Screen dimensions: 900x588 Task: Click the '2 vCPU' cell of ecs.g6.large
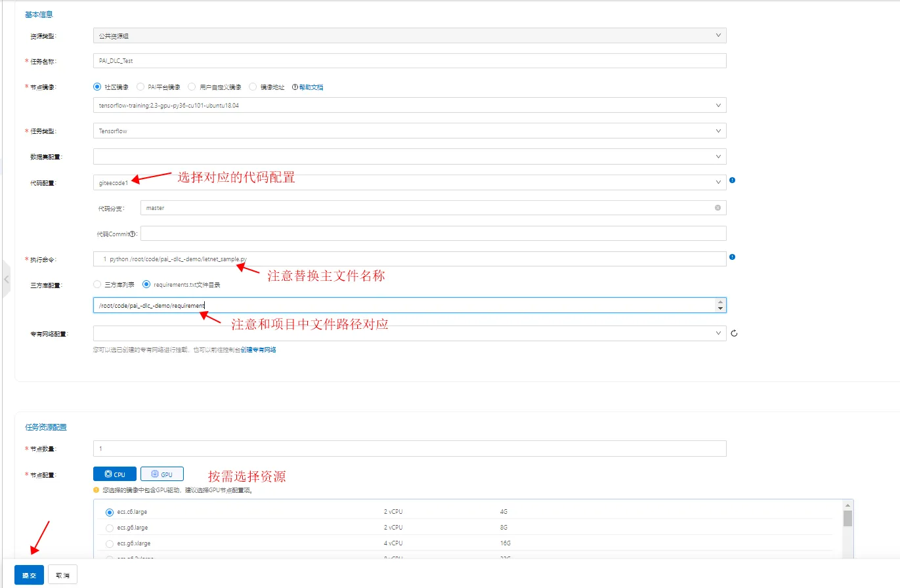[393, 528]
